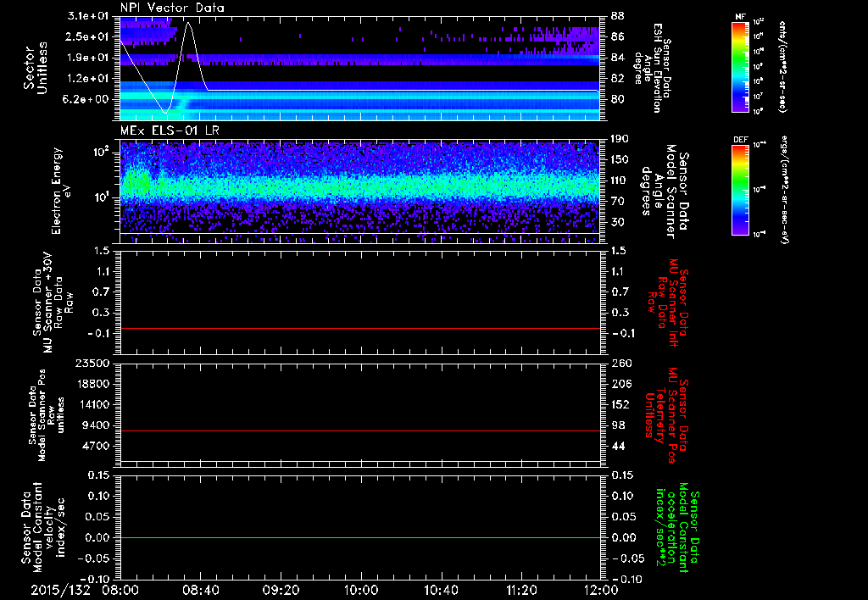Click the 11:20 time tick label

click(x=521, y=590)
